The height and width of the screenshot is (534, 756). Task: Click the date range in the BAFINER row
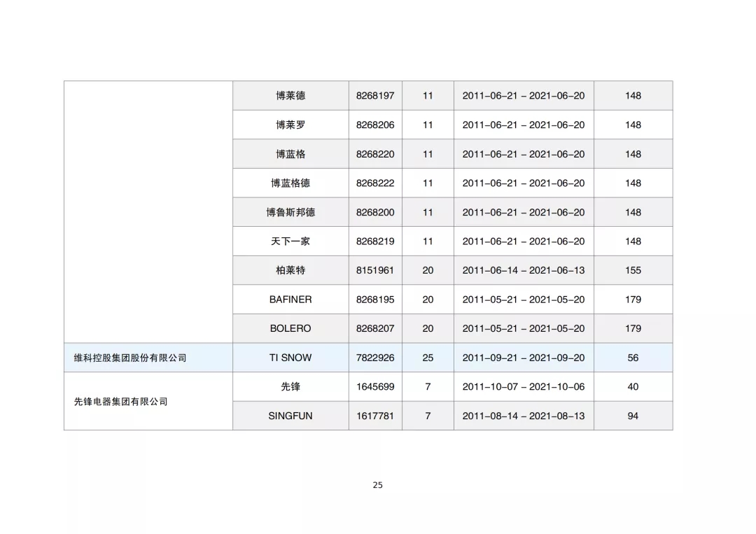coord(524,300)
